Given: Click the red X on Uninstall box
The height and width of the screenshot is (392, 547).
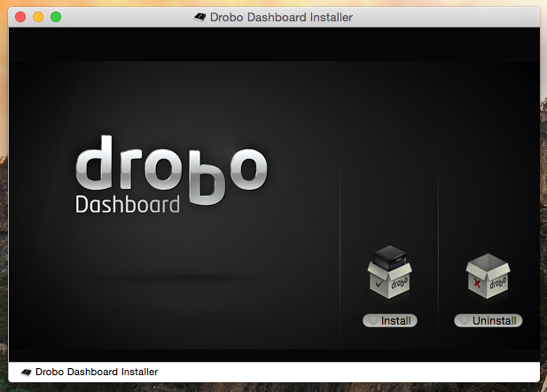Looking at the screenshot, I should (478, 285).
